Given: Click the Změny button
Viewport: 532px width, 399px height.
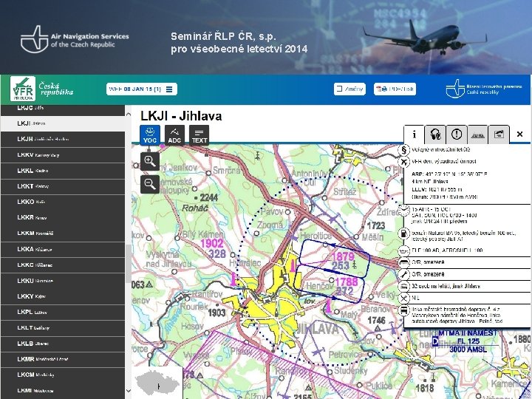Looking at the screenshot, I should [x=349, y=89].
